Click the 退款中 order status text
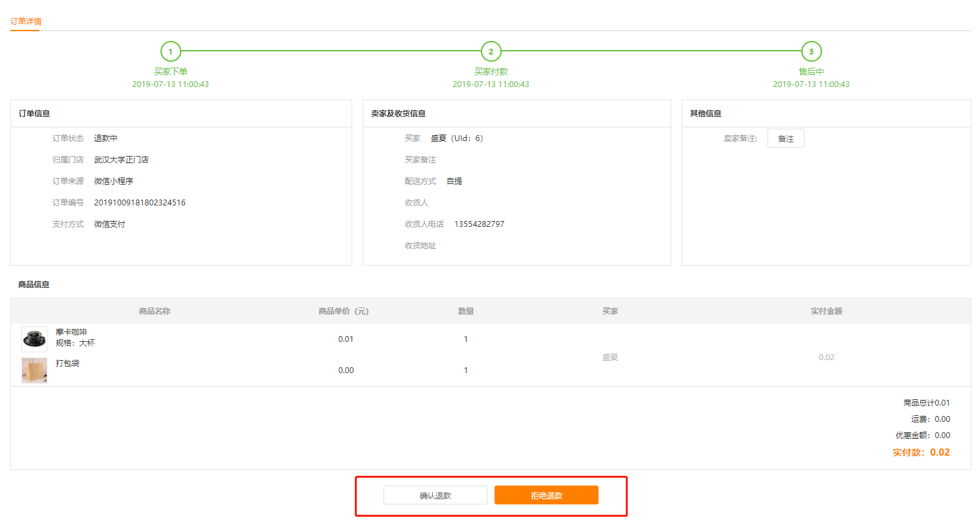Viewport: 980px width, 520px height. coord(106,138)
